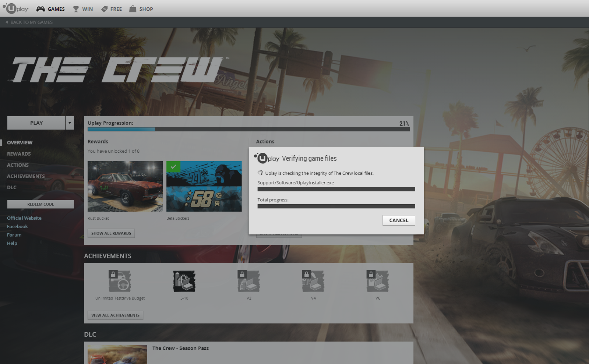The image size is (589, 364).
Task: Select the V2 achievement icon
Action: pos(249,281)
